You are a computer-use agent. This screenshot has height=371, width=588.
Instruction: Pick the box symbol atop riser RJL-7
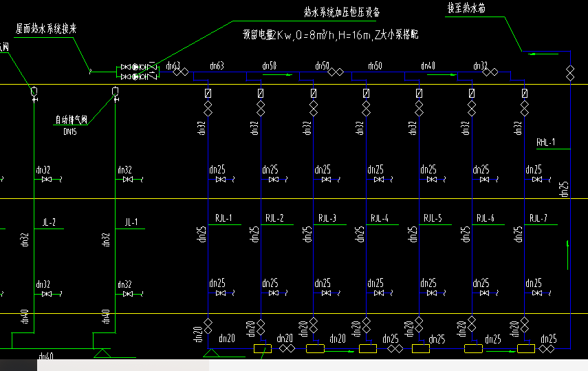pos(525,93)
